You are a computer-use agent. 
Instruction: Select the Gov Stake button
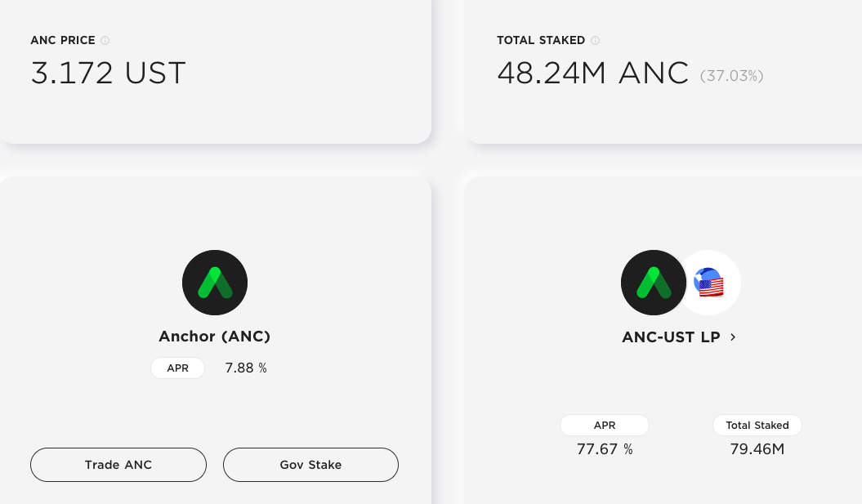tap(310, 465)
